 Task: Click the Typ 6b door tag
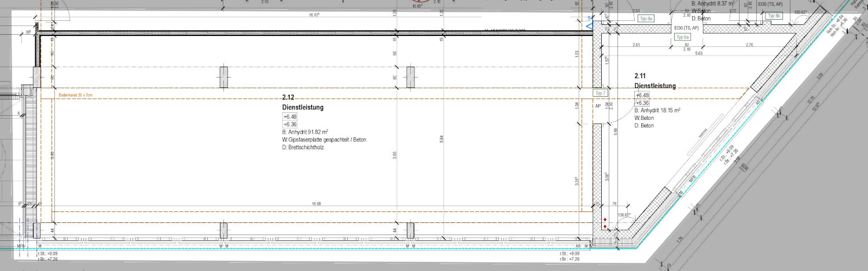click(774, 16)
